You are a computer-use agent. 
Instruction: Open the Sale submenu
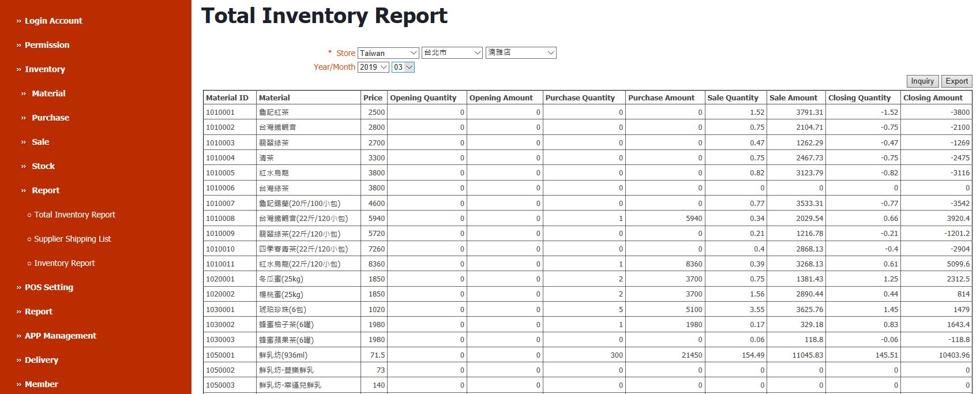pos(40,142)
